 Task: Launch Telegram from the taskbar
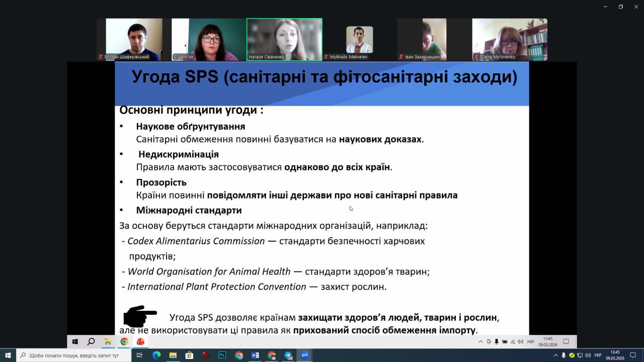tap(288, 355)
